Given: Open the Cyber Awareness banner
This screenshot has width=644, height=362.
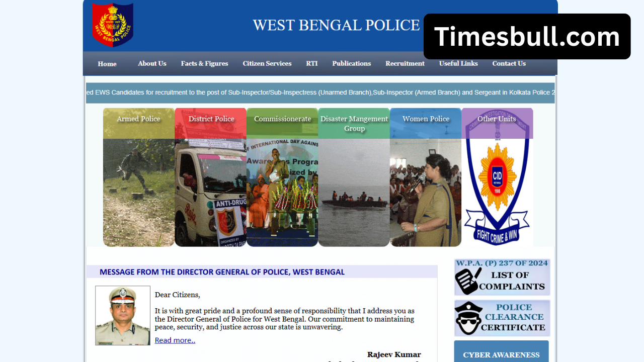Looking at the screenshot, I should [501, 351].
